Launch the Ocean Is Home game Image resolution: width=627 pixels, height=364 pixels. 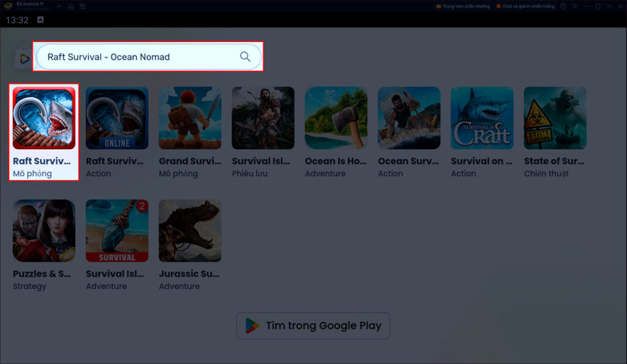tap(336, 117)
